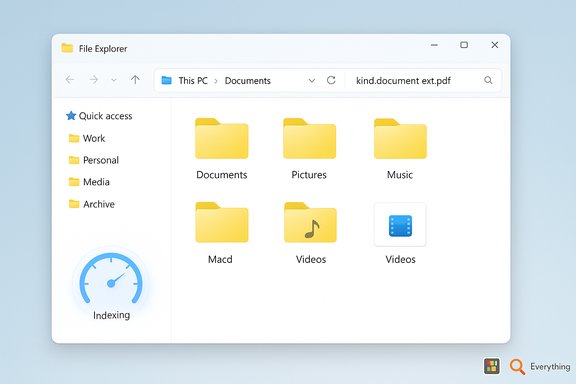Click the Back navigation arrow
Image resolution: width=576 pixels, height=384 pixels.
[x=70, y=80]
